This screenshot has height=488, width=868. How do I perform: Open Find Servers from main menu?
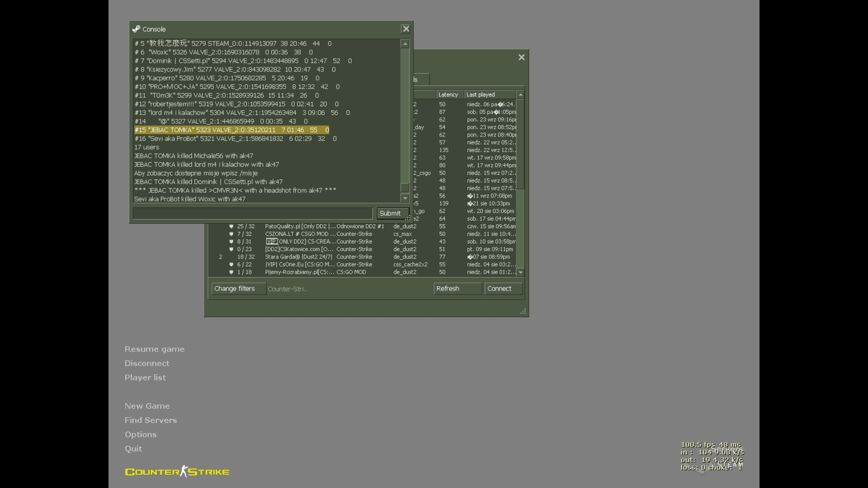151,420
